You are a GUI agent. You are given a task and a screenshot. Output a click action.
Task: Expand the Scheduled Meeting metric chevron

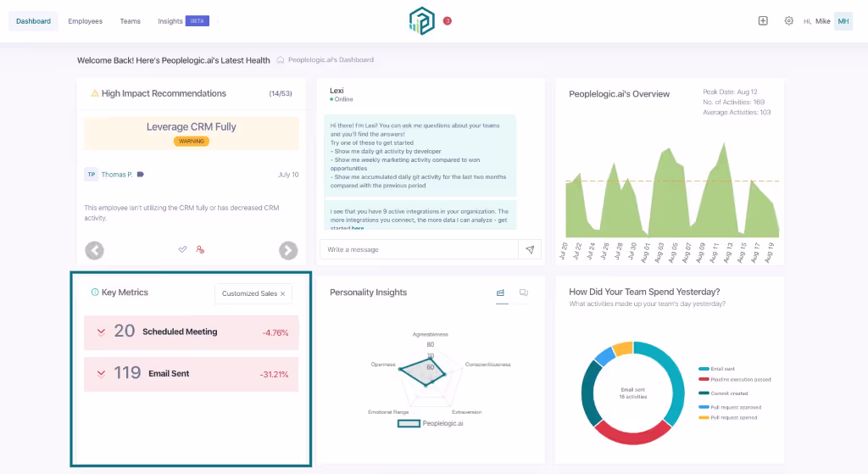tap(102, 332)
